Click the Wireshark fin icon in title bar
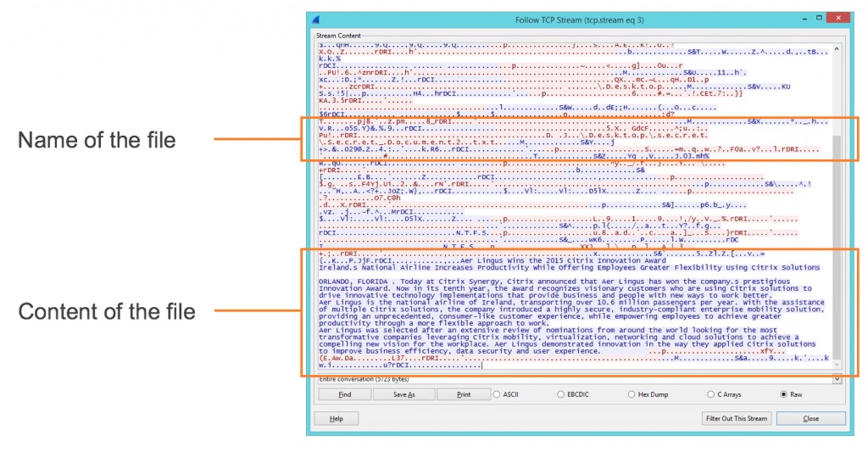Image resolution: width=868 pixels, height=452 pixels. click(315, 20)
